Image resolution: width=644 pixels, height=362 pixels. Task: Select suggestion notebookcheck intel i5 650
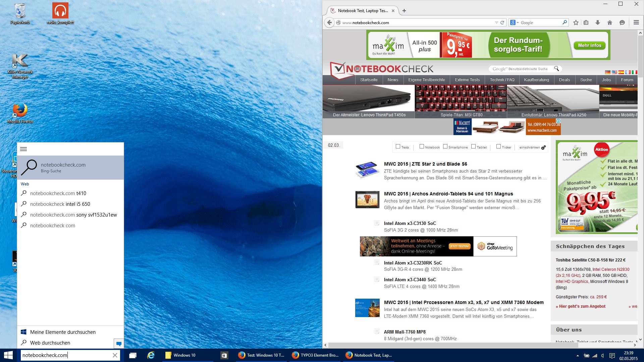(70, 204)
